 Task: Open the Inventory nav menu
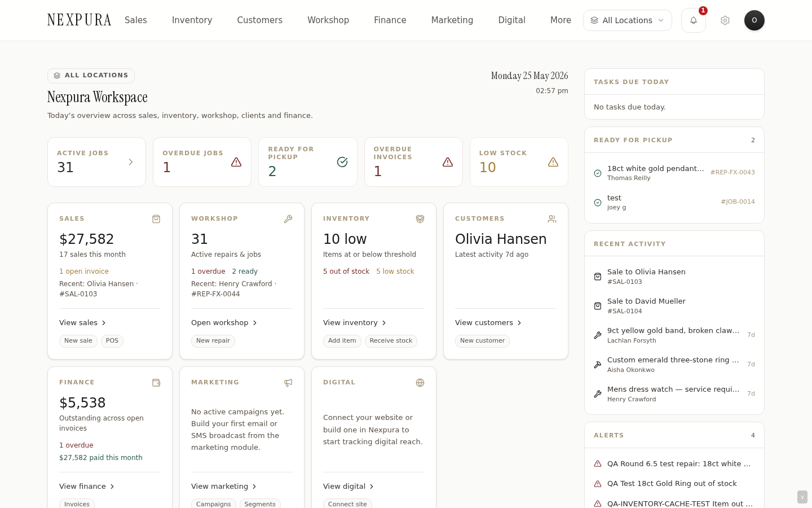point(192,20)
